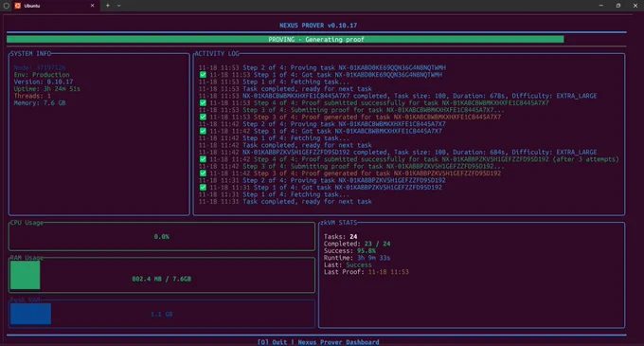Select the 11:31 Task completed log line
Image resolution: width=644 pixels, height=346 pixels.
[x=285, y=201]
